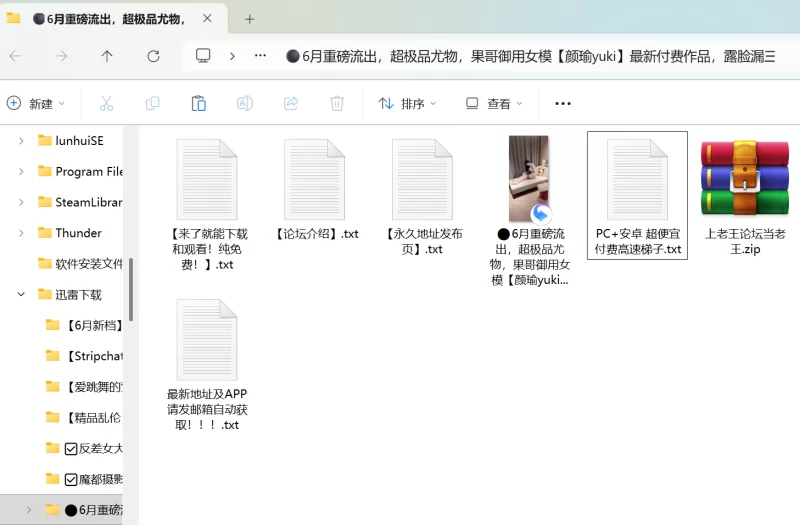Click the Paste clipboard icon
This screenshot has width=800, height=525.
(198, 103)
